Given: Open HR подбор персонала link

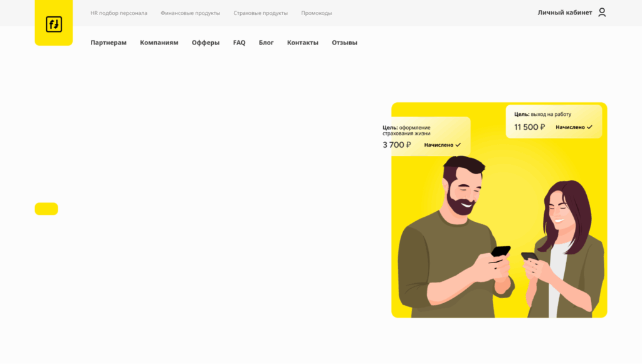Looking at the screenshot, I should [118, 13].
